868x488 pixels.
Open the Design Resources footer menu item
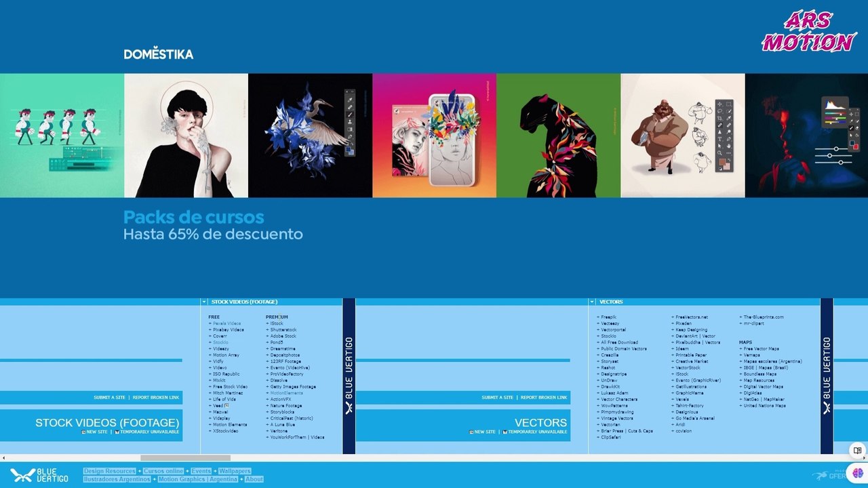(109, 471)
